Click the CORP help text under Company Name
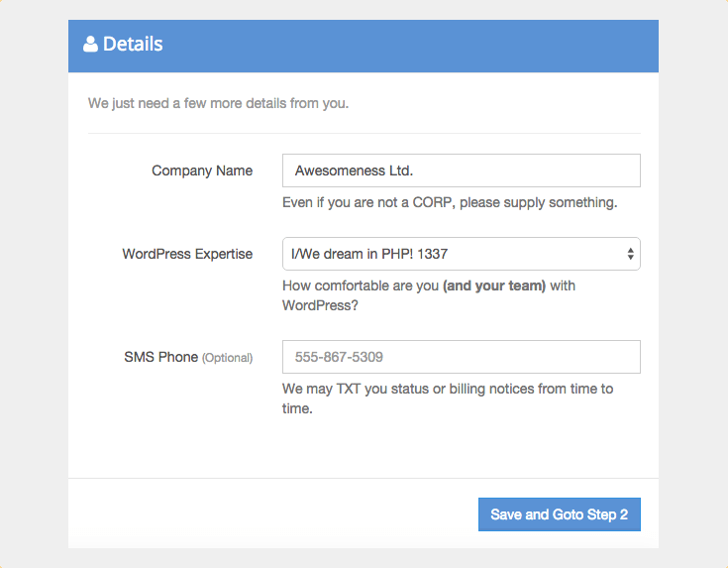The image size is (728, 568). (x=450, y=202)
